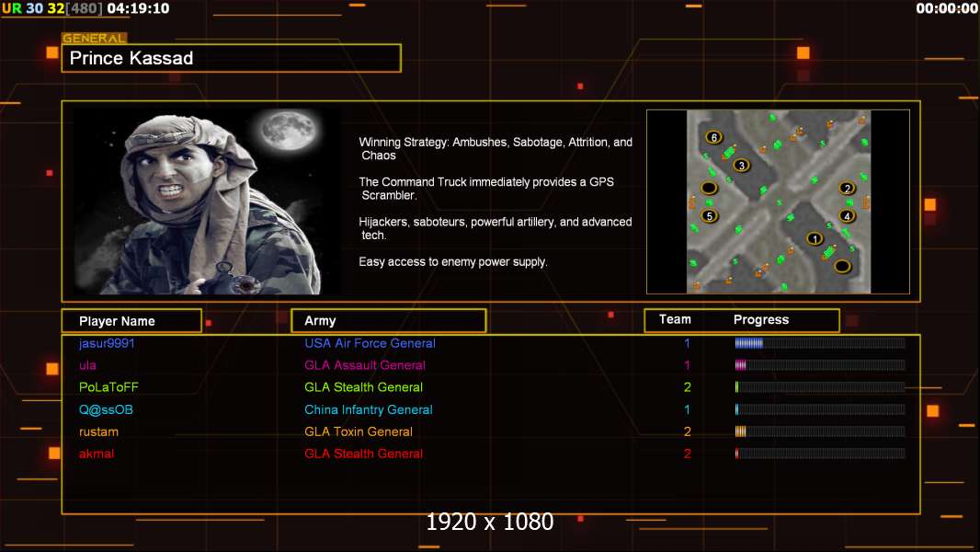Select player name rustam
This screenshot has height=552, width=980.
click(x=98, y=431)
